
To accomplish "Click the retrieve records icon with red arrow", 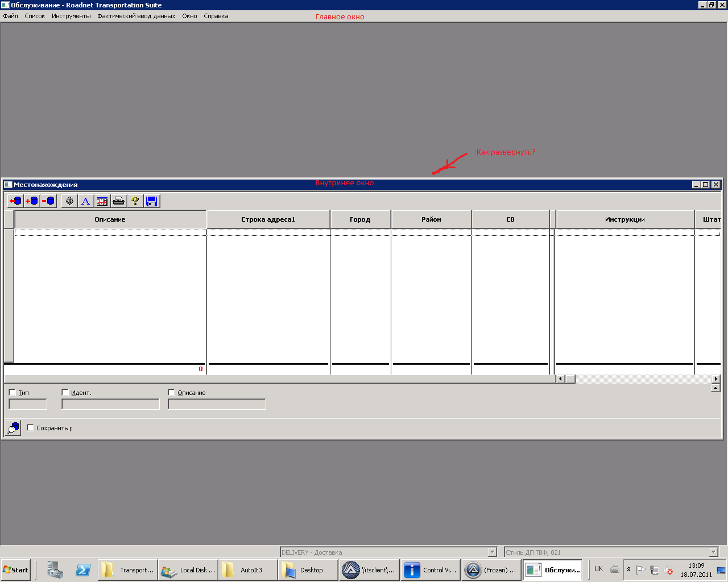I will [x=15, y=201].
